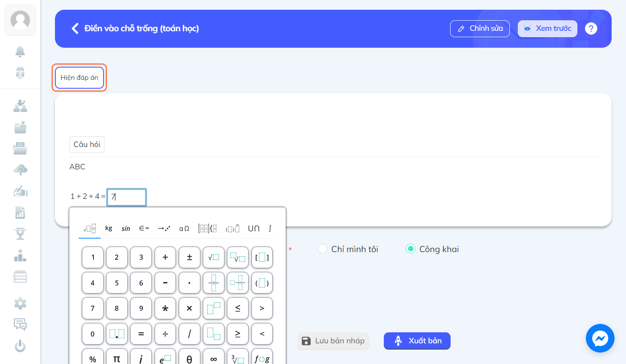Click the Chỉnh sửa edit button
The width and height of the screenshot is (626, 364).
(x=480, y=29)
